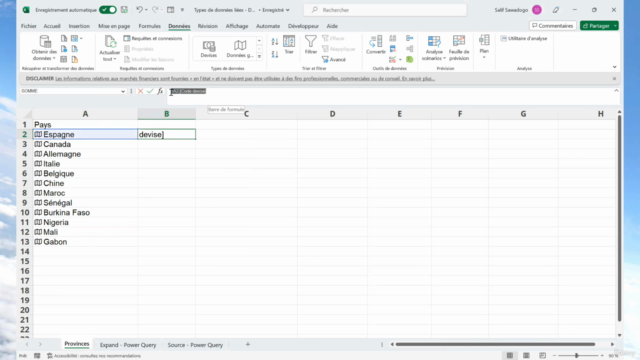Switch to the Révision tab

tap(208, 26)
